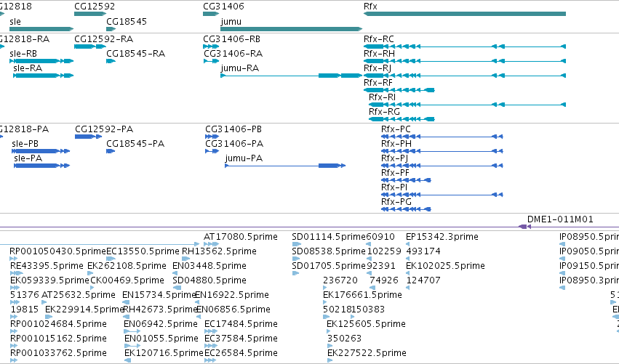Click the CG31406-RA transcript label

coord(233,54)
